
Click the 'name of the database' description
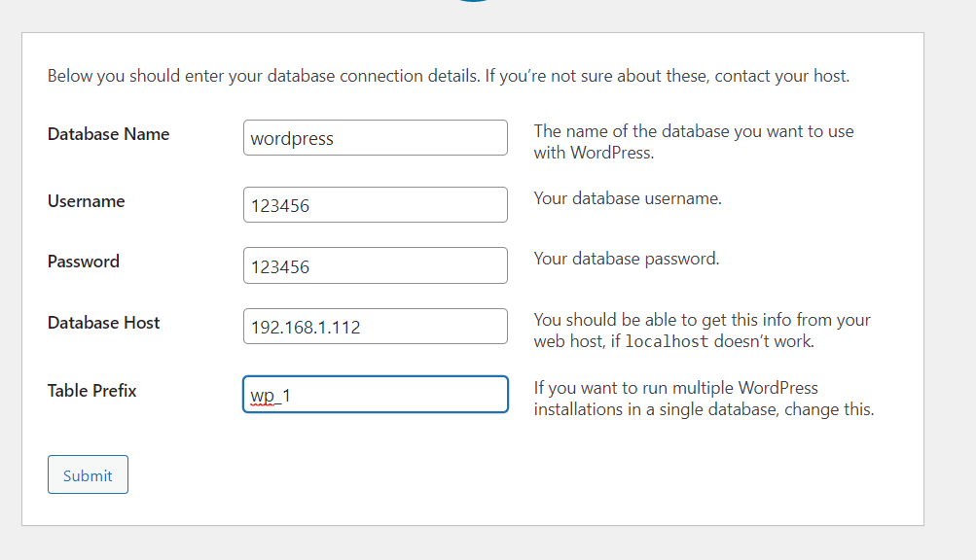tap(693, 141)
